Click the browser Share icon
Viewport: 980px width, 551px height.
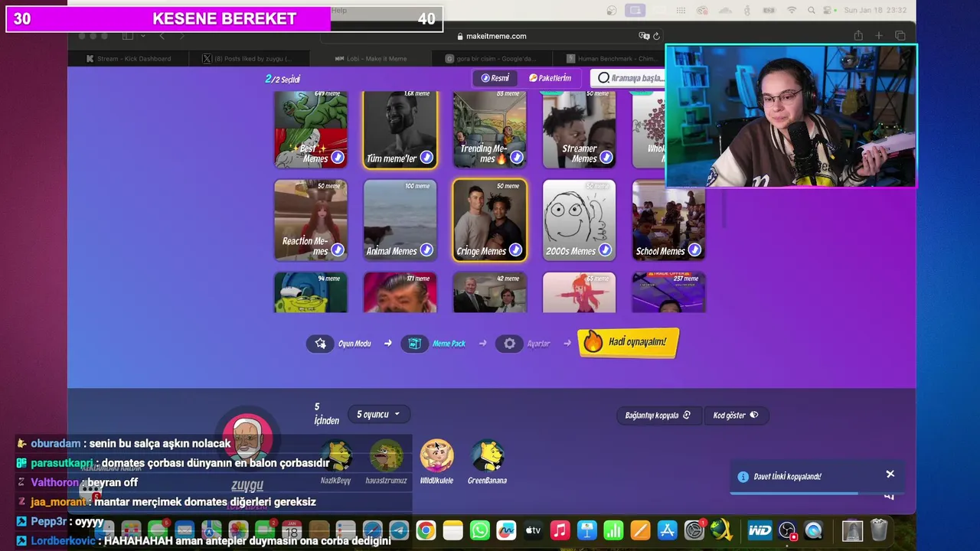click(x=858, y=36)
